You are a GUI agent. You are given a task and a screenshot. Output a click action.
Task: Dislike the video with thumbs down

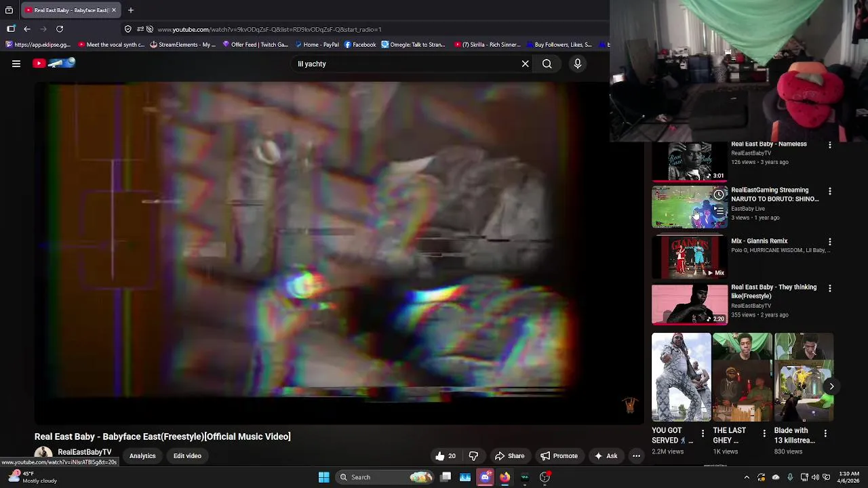pos(473,456)
